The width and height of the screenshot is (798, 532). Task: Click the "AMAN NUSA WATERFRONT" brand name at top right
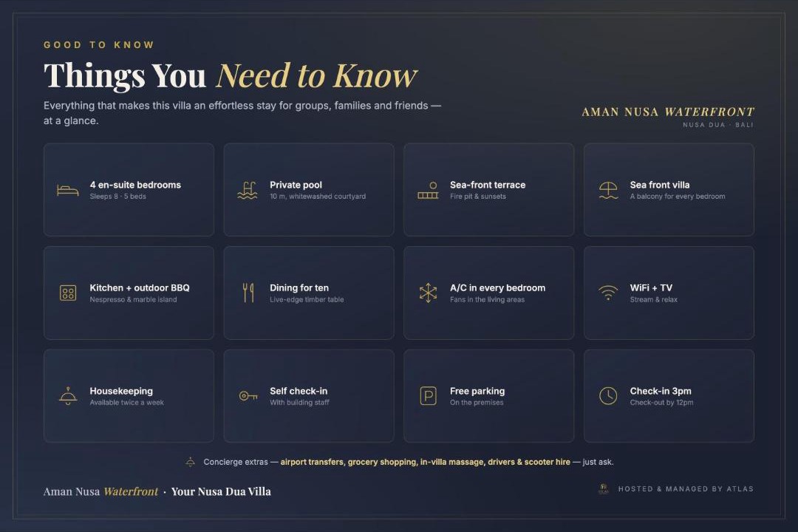coord(668,112)
